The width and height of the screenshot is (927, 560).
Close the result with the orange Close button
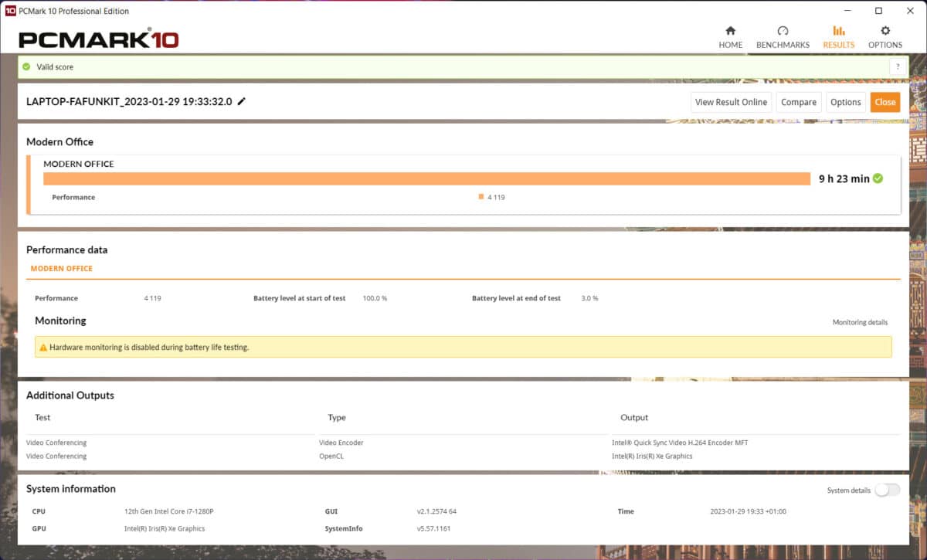[885, 102]
